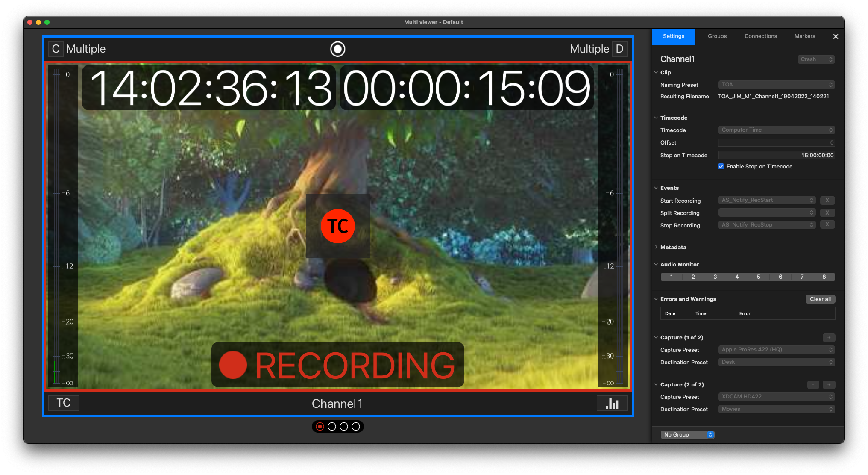Screen dimensions: 868x475
Task: Click the 14:02:36:13 timecode display
Action: pos(209,88)
